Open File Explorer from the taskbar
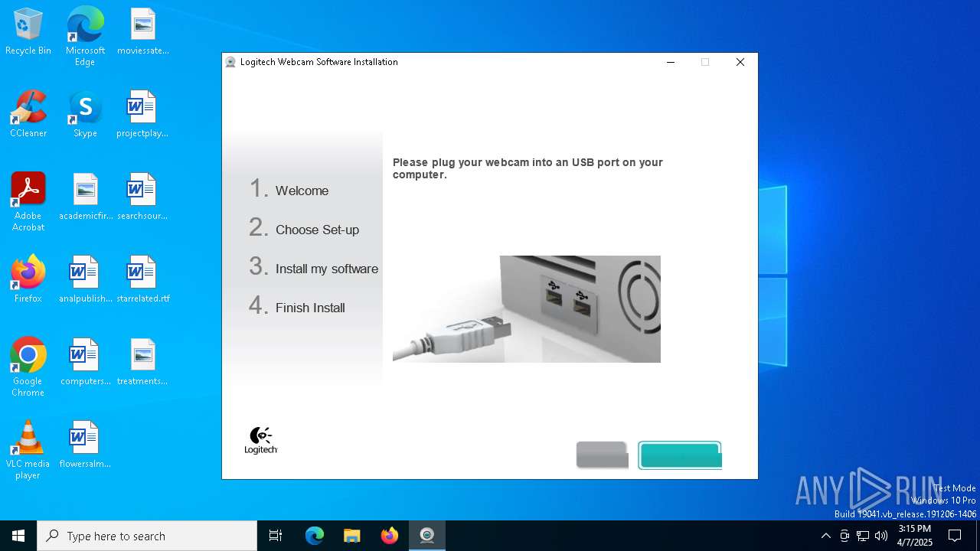 (352, 536)
